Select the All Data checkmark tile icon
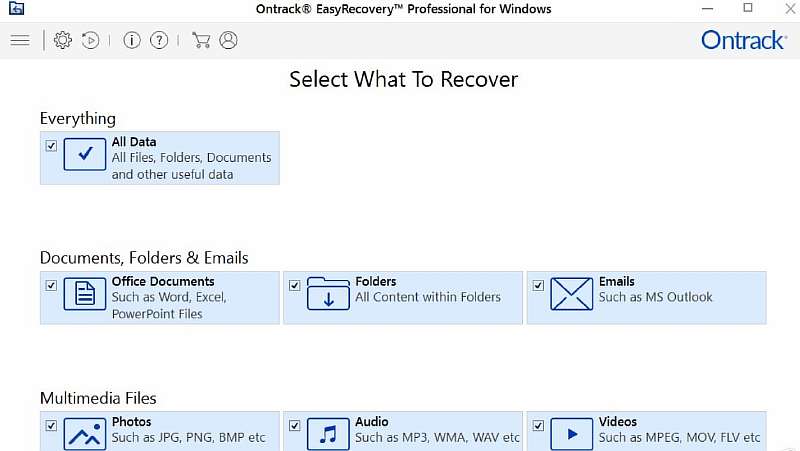The image size is (800, 451). coord(85,154)
